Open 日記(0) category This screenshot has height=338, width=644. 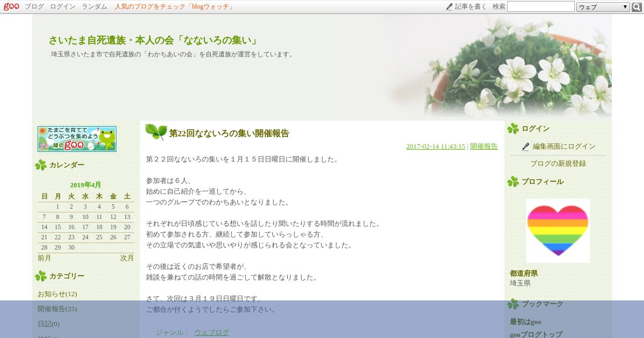[x=48, y=324]
